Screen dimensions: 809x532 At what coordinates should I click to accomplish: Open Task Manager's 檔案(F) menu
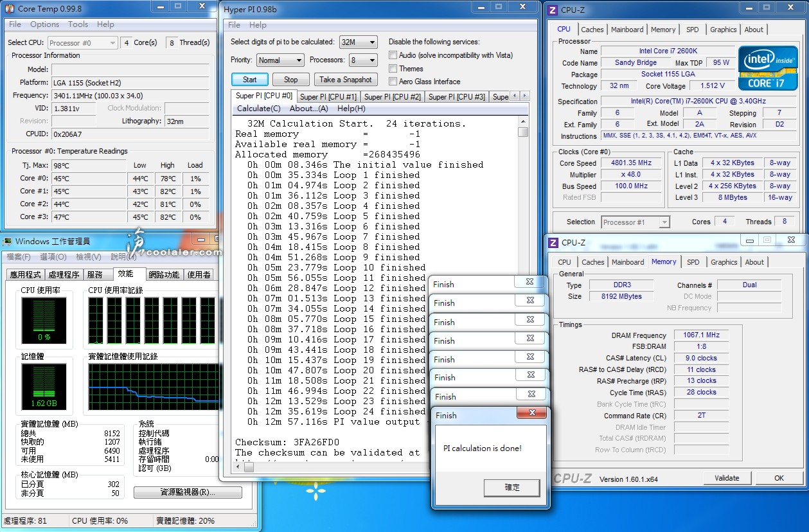pos(18,257)
